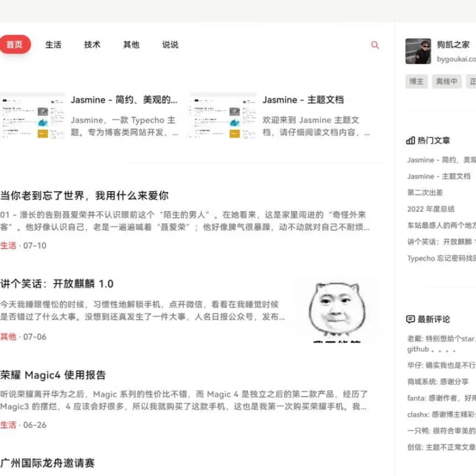Open the 说说 tab
Screen dimensions: 476x476
click(x=170, y=45)
